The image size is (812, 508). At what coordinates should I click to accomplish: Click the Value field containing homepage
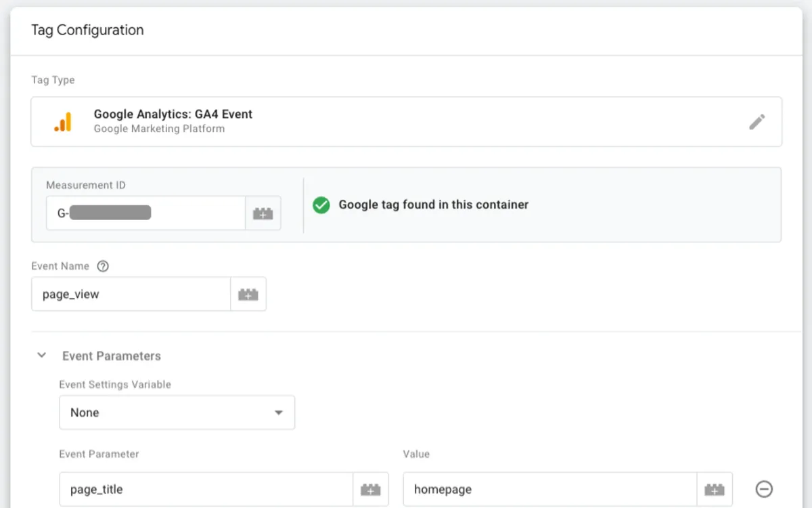pos(548,488)
